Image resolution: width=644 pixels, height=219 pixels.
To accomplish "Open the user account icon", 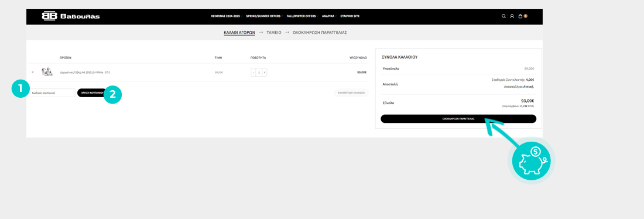I will [x=512, y=16].
